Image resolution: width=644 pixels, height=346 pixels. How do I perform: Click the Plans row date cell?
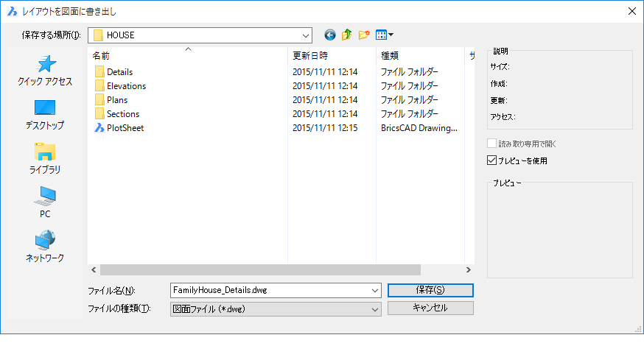pyautogui.click(x=325, y=99)
